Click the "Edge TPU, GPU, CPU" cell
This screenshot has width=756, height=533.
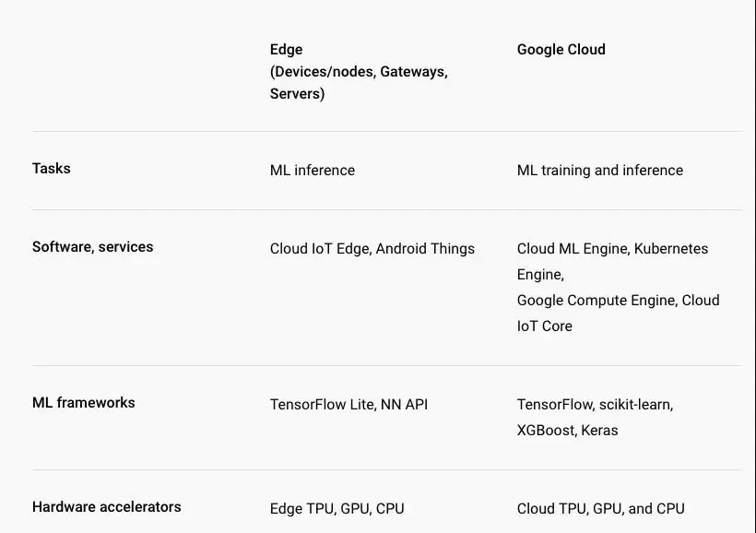pos(337,509)
